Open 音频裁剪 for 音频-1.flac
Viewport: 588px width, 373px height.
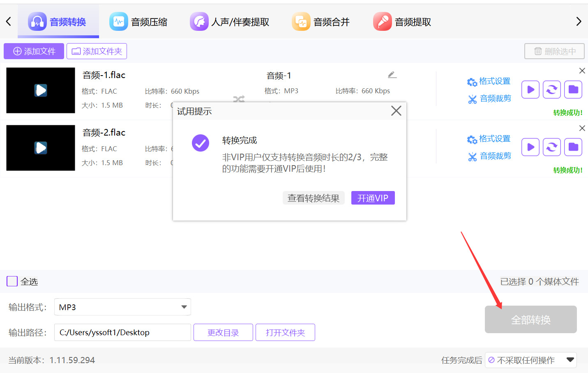(489, 99)
